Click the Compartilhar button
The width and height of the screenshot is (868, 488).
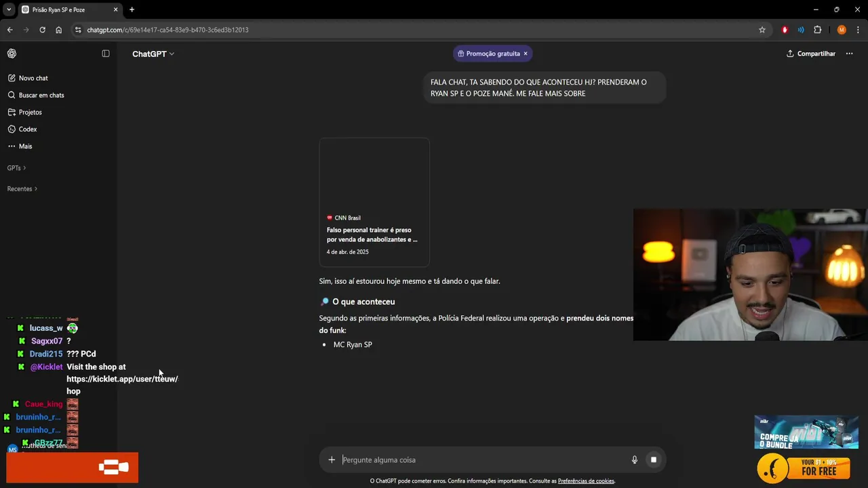point(811,54)
